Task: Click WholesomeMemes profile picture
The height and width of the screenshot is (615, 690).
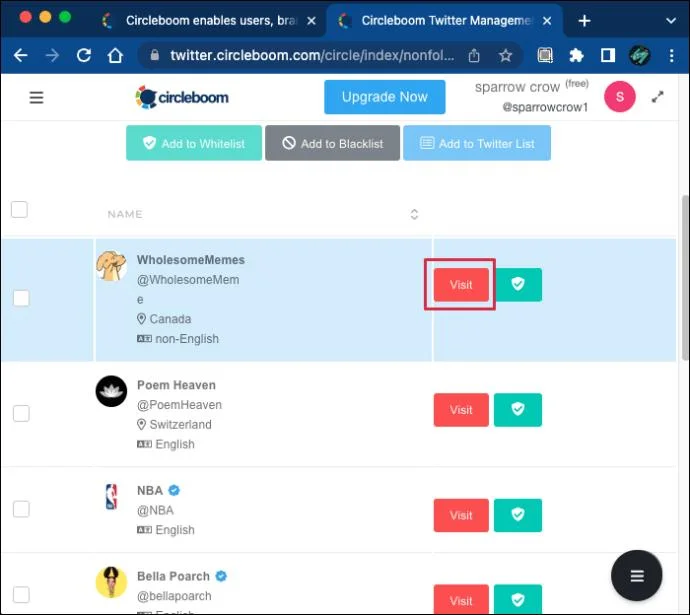Action: [111, 266]
